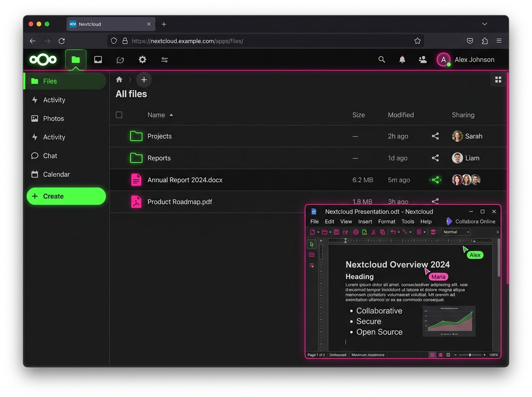The height and width of the screenshot is (397, 532).
Task: Expand the arrow next to the Undo icon
Action: [399, 232]
